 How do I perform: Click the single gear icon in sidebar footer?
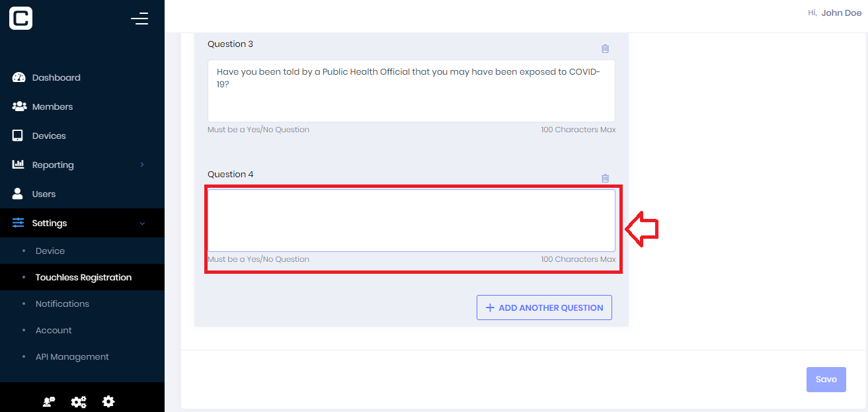tap(108, 401)
